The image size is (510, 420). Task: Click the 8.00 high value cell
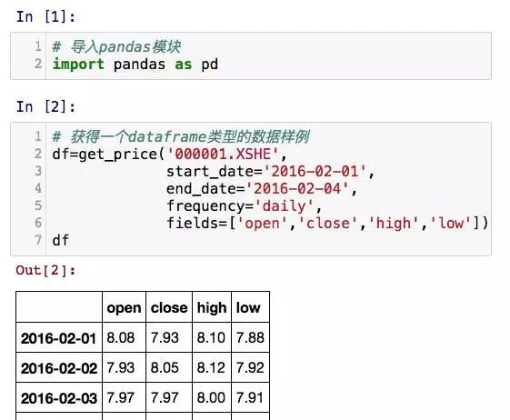click(212, 398)
